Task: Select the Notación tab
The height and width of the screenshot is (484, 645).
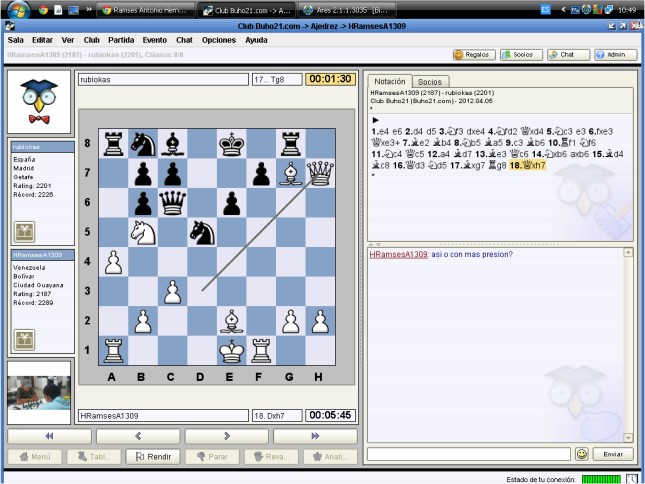Action: (x=389, y=81)
